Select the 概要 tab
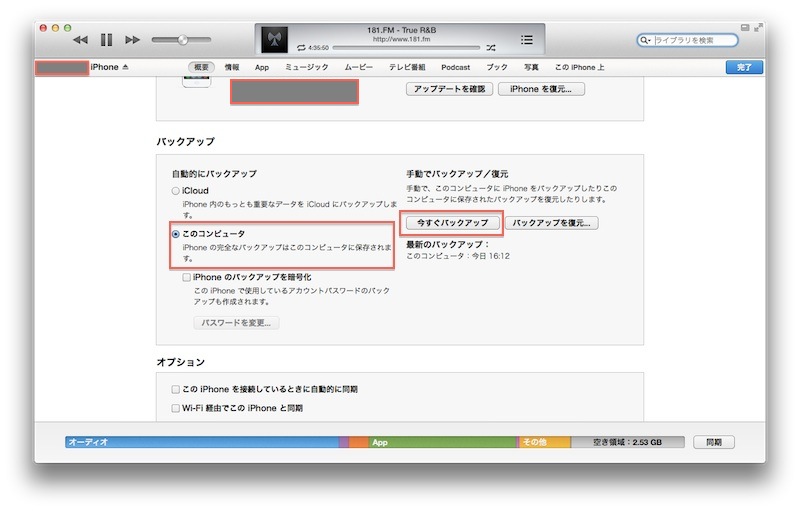Image resolution: width=800 pixels, height=511 pixels. point(202,67)
